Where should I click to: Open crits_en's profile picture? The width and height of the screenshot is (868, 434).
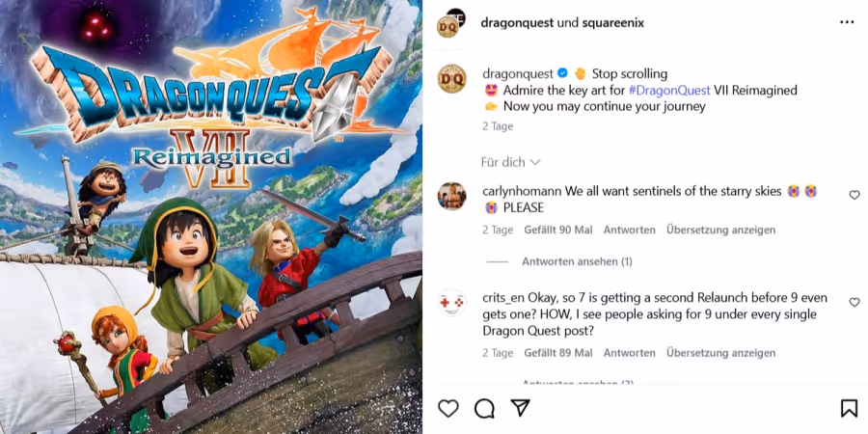click(x=451, y=302)
